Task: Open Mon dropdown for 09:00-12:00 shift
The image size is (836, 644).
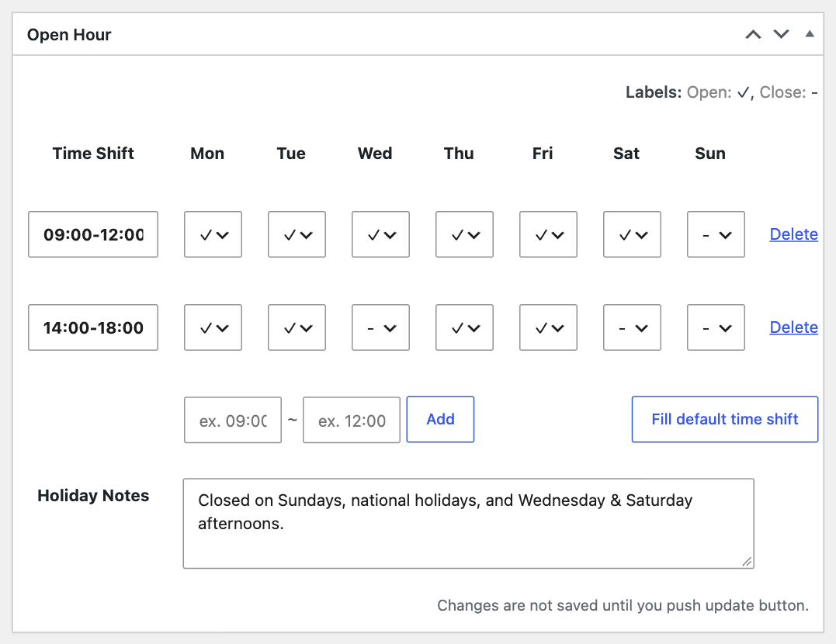Action: pyautogui.click(x=213, y=234)
